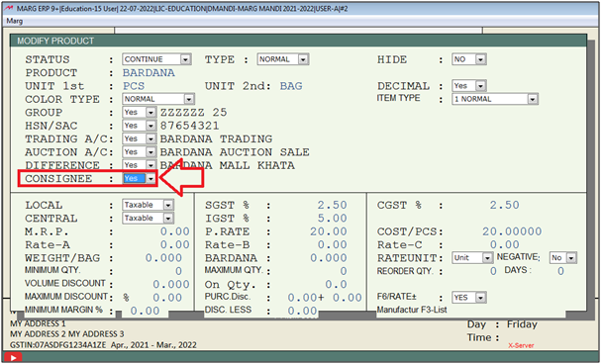Open the STATUS dropdown showing CONTINUE
The height and width of the screenshot is (364, 602).
pyautogui.click(x=156, y=59)
